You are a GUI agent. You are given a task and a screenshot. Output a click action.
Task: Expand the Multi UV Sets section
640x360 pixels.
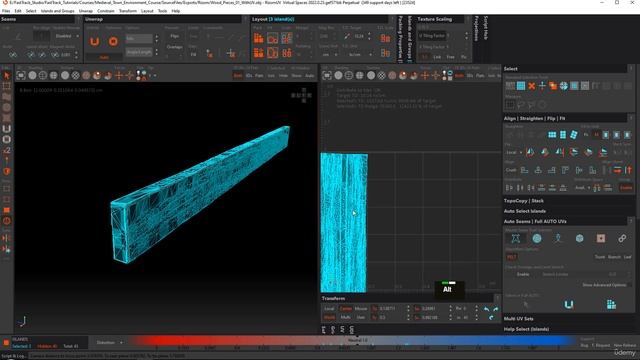click(x=518, y=319)
